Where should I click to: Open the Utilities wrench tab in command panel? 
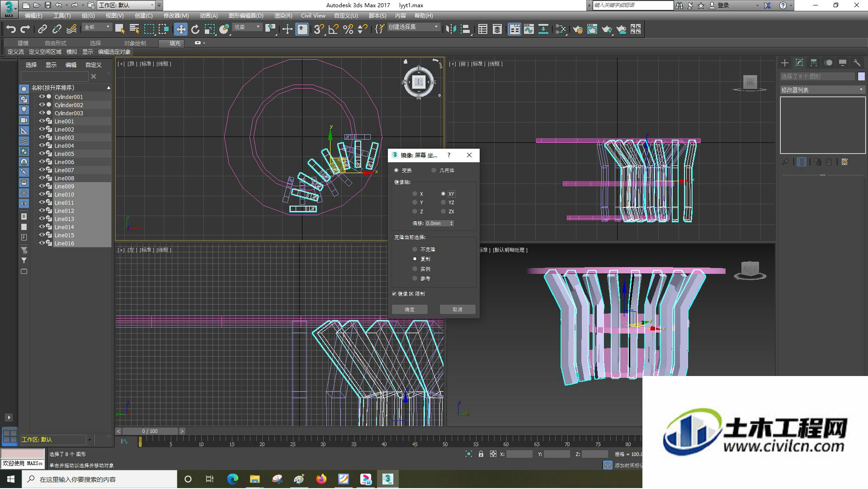pyautogui.click(x=857, y=63)
